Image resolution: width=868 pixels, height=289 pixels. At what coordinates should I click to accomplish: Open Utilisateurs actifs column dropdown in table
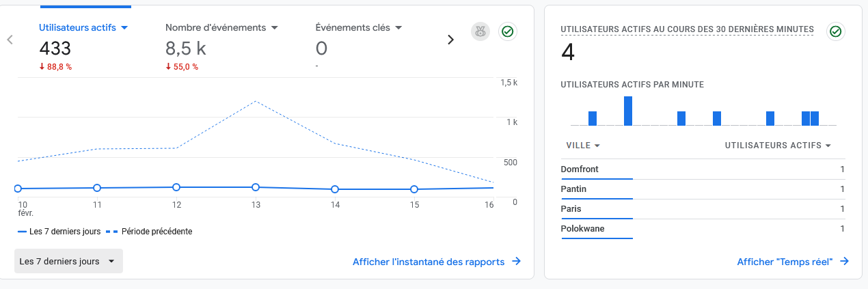tap(828, 146)
